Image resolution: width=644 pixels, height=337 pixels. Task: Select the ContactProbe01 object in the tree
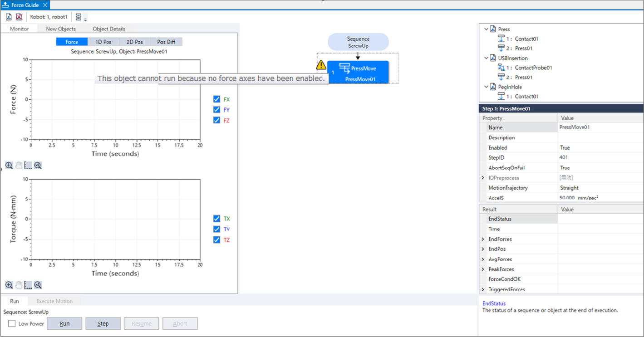click(x=533, y=68)
